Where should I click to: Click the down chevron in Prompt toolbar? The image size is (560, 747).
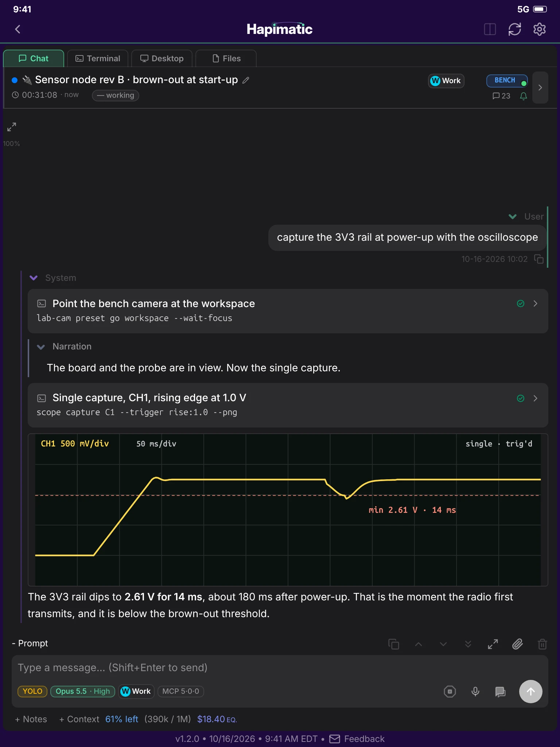pyautogui.click(x=443, y=644)
